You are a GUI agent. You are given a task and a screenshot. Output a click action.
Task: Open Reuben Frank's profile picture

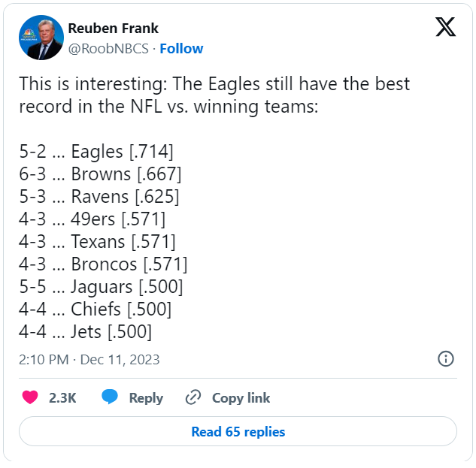tap(41, 38)
